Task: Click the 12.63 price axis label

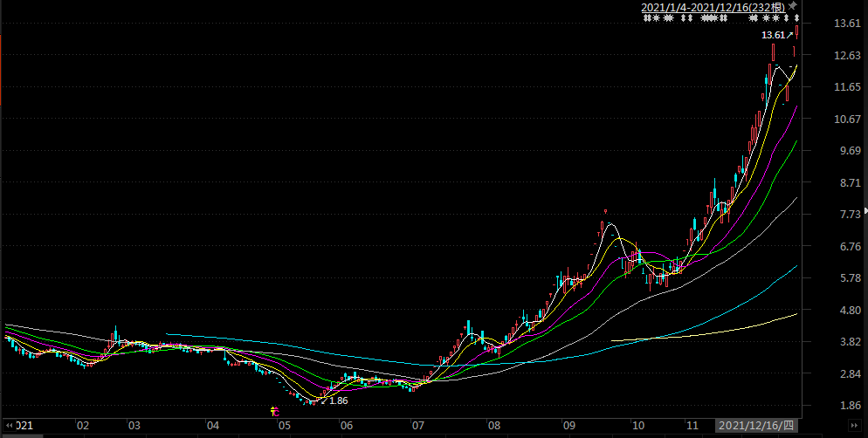Action: click(x=848, y=55)
